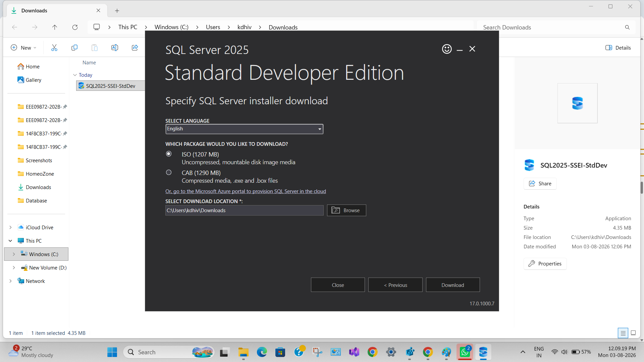Screen dimensions: 644x362
Task: Click Users in the address breadcrumb
Action: point(213,27)
